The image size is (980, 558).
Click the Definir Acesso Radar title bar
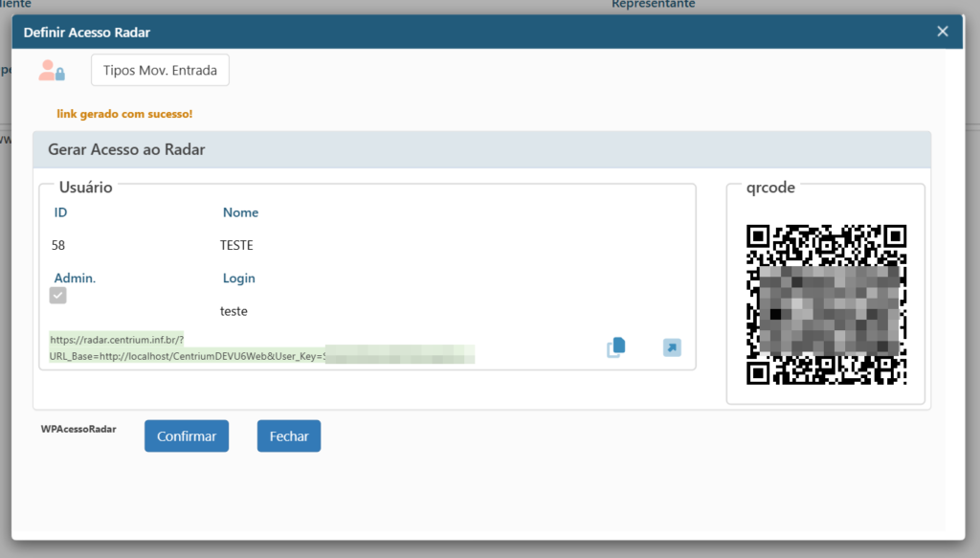[x=383, y=33]
